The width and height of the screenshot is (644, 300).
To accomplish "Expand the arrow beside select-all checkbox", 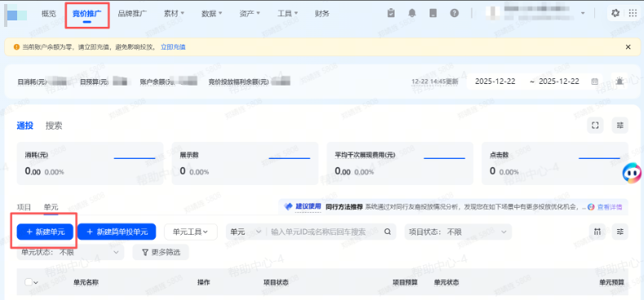I will pos(36,282).
